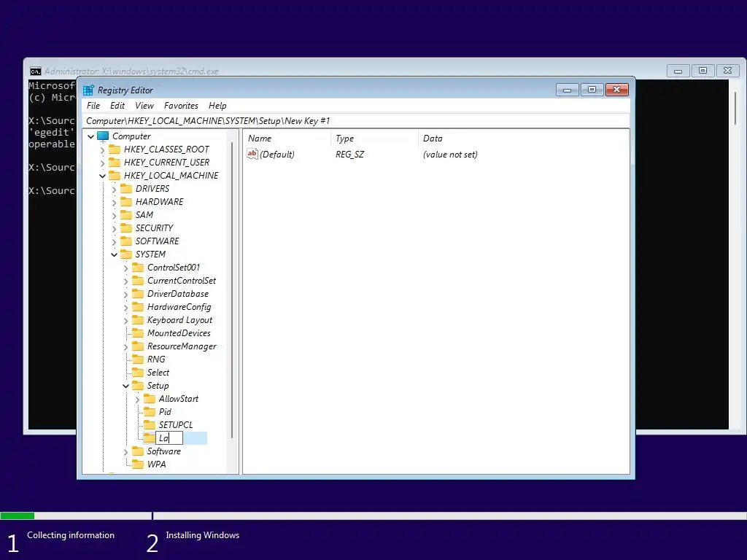Expand the AllowStart key chevron

pyautogui.click(x=137, y=400)
